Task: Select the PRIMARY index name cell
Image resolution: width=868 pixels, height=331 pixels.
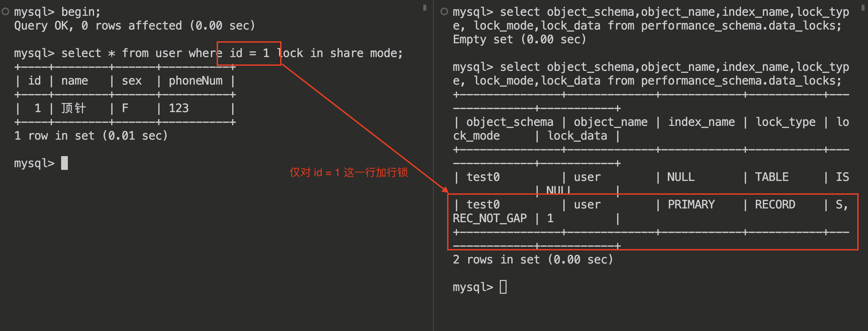Action: point(691,204)
